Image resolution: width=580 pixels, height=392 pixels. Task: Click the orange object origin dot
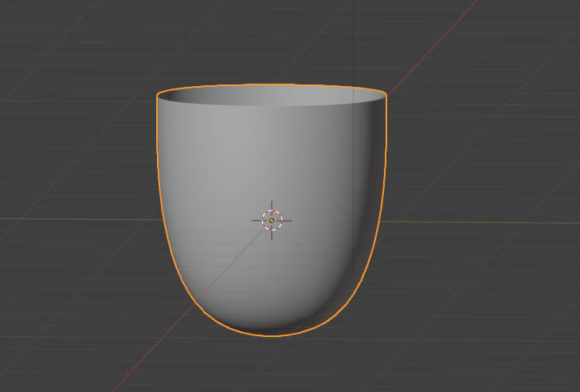tap(272, 220)
